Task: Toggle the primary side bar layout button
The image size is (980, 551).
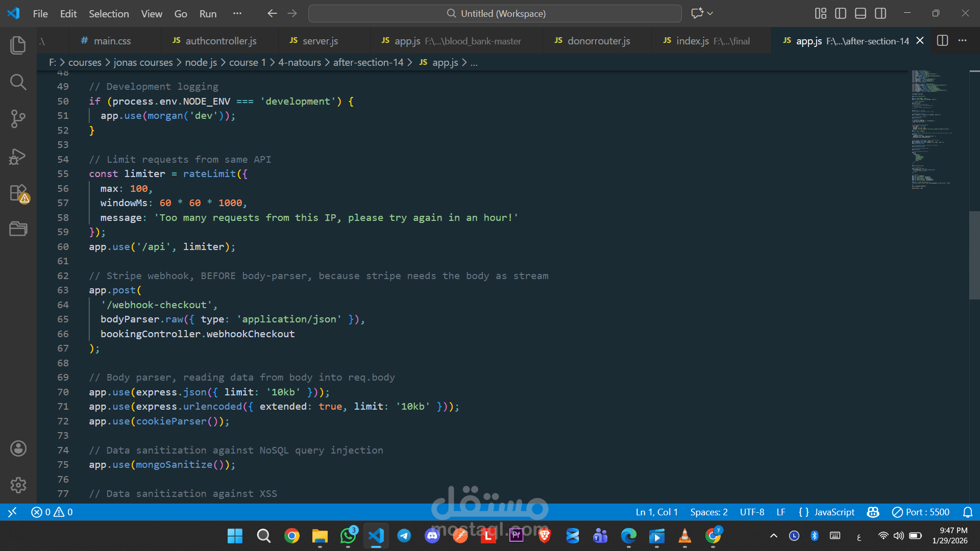Action: 840,13
